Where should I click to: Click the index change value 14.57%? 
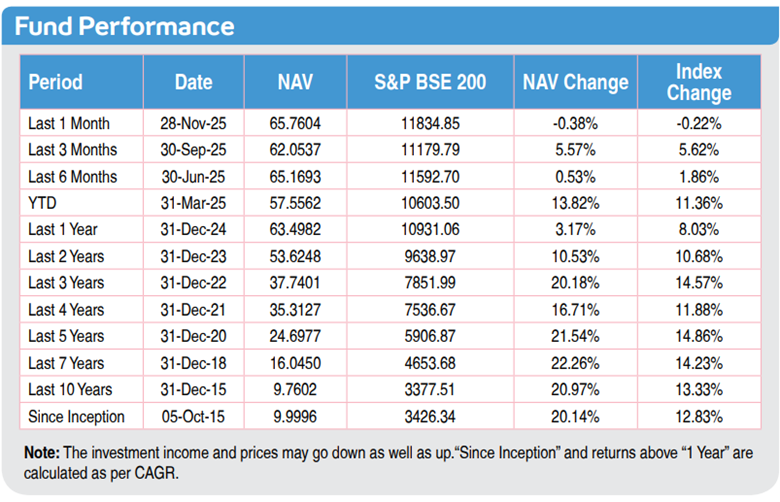pyautogui.click(x=699, y=283)
